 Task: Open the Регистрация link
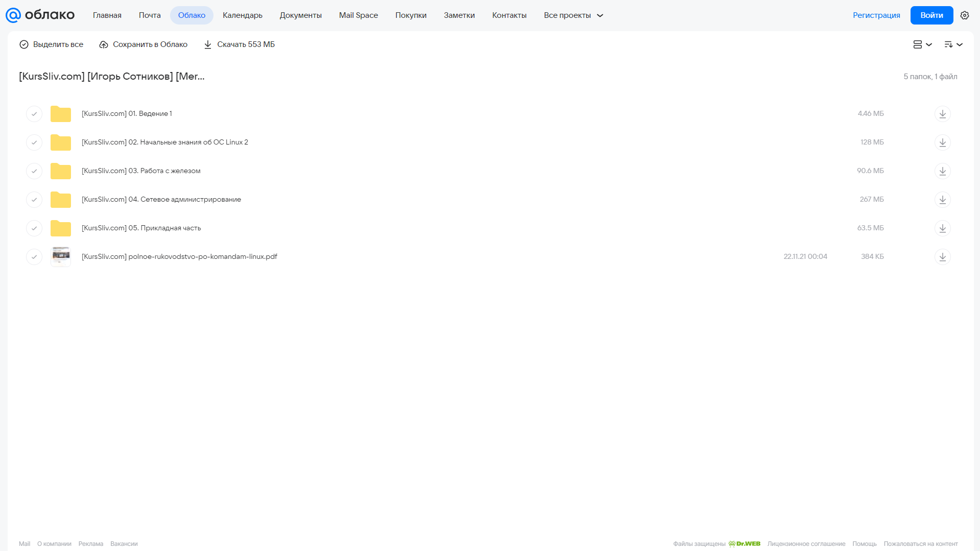click(876, 15)
